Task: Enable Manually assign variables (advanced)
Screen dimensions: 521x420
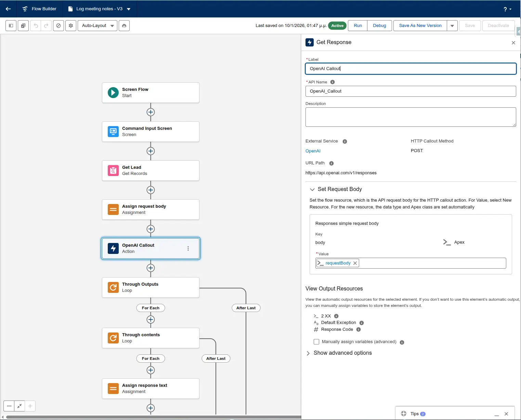Action: pos(316,342)
